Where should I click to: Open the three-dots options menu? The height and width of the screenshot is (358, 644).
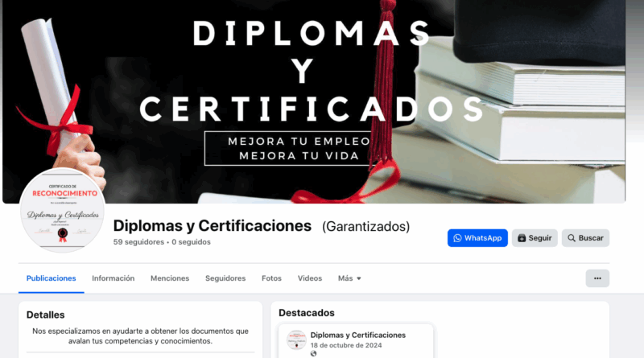click(x=597, y=278)
